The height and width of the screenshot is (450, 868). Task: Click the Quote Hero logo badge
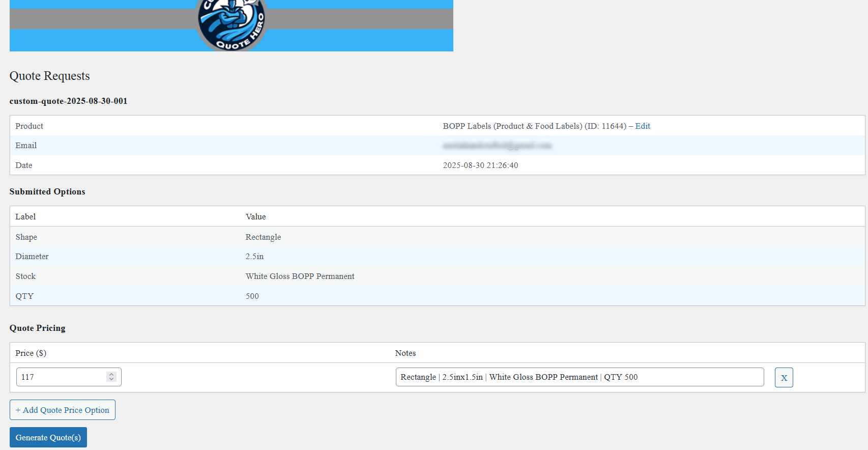click(232, 24)
